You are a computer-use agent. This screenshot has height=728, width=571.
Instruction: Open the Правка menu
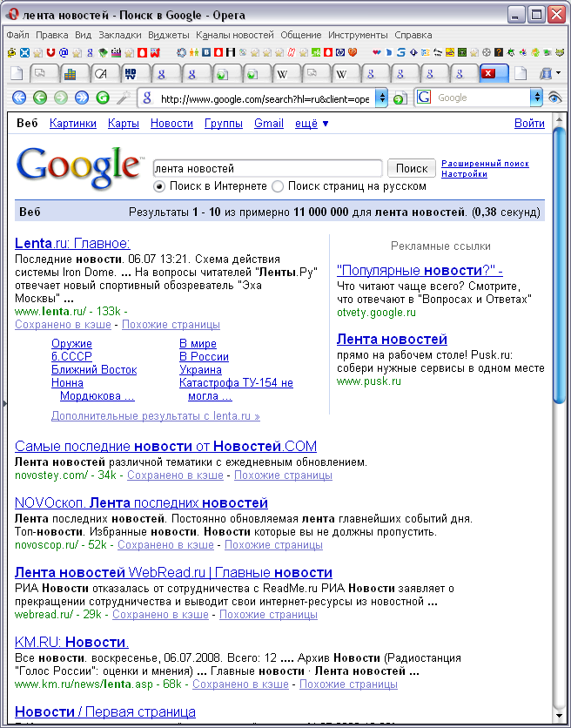click(52, 35)
